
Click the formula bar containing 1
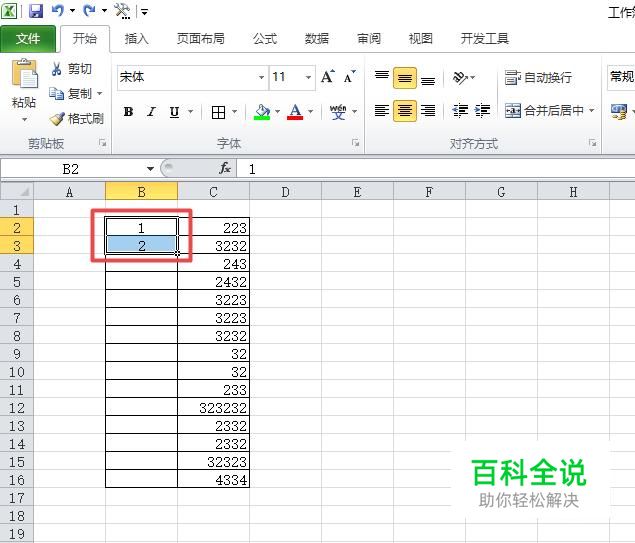pos(435,169)
